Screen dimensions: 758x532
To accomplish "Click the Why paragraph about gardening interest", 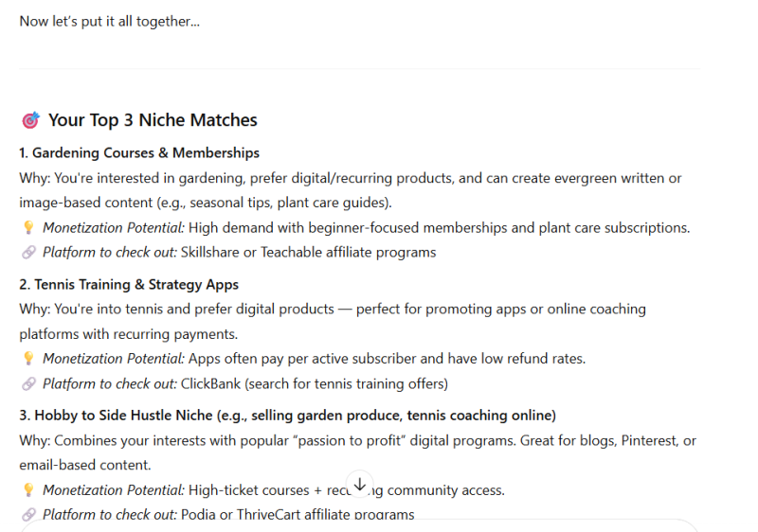I will tap(351, 190).
